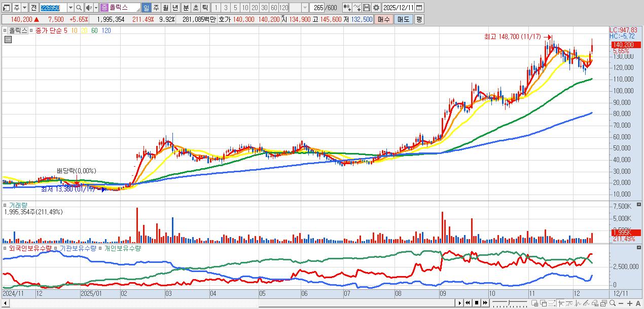Click the add line indicator icon
Screen dimensions: 644x309
(357, 8)
